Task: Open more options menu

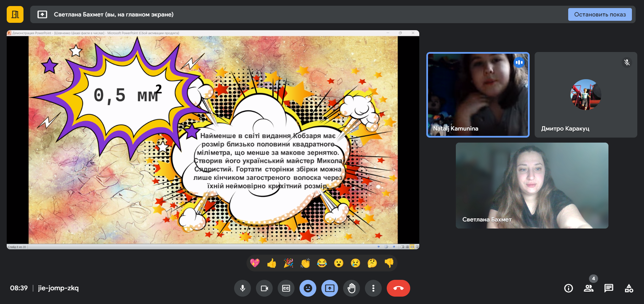Action: [x=373, y=288]
